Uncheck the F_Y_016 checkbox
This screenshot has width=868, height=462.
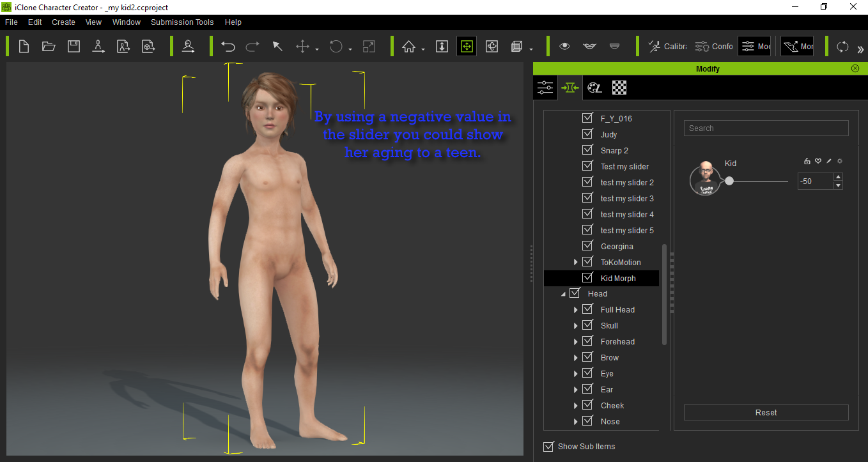[x=587, y=118]
